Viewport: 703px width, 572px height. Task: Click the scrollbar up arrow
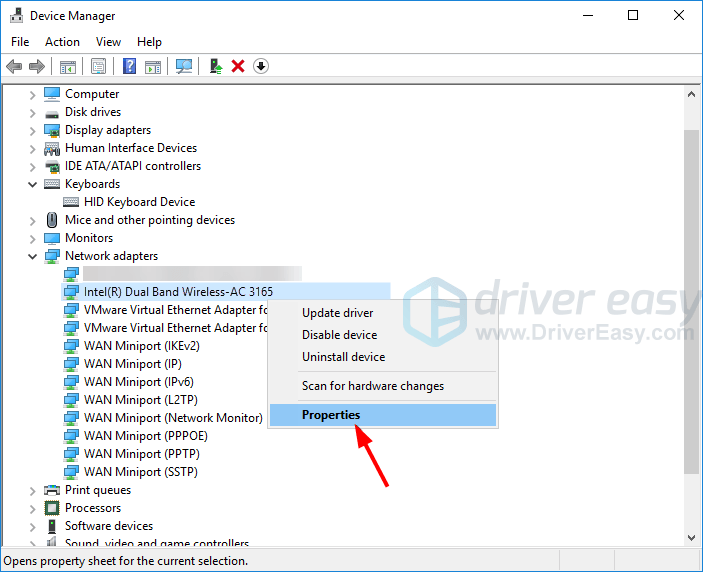pos(691,94)
